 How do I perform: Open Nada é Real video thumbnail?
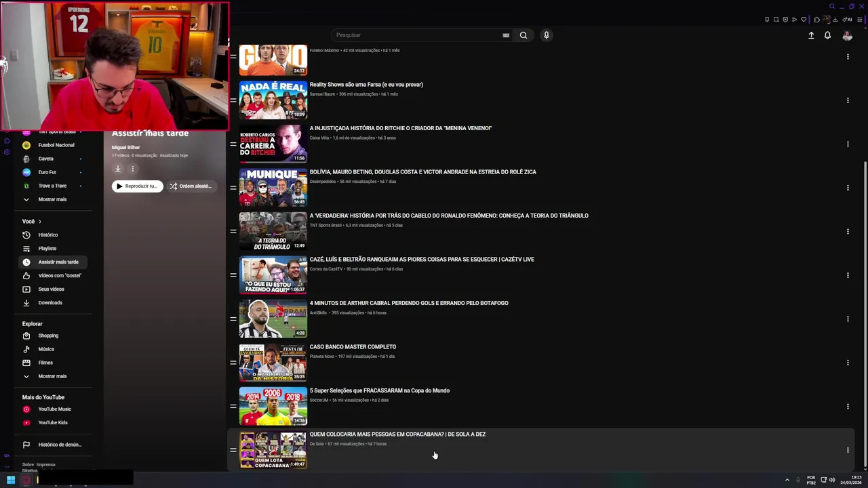coord(273,100)
